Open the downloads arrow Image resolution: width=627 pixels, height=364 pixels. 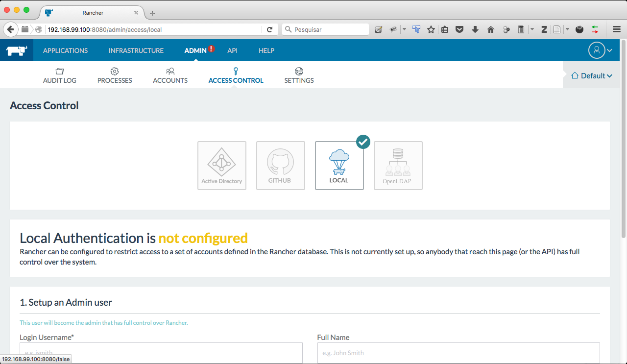(475, 29)
